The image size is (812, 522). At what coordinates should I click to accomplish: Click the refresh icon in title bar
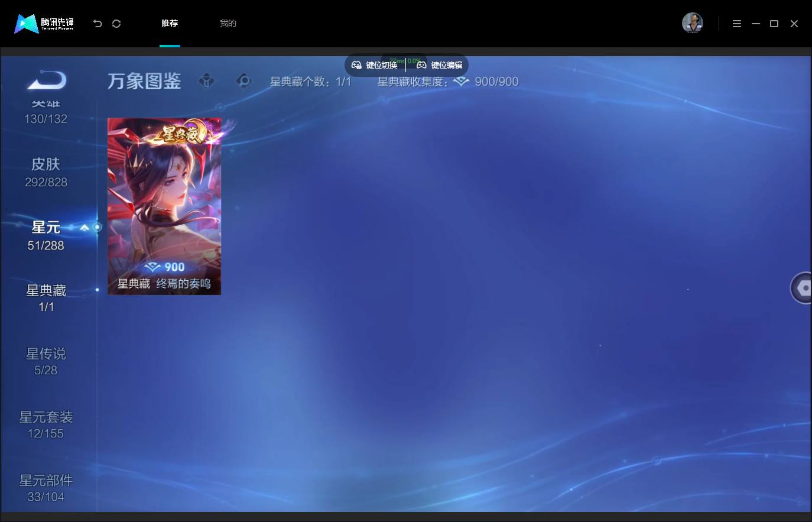click(116, 24)
